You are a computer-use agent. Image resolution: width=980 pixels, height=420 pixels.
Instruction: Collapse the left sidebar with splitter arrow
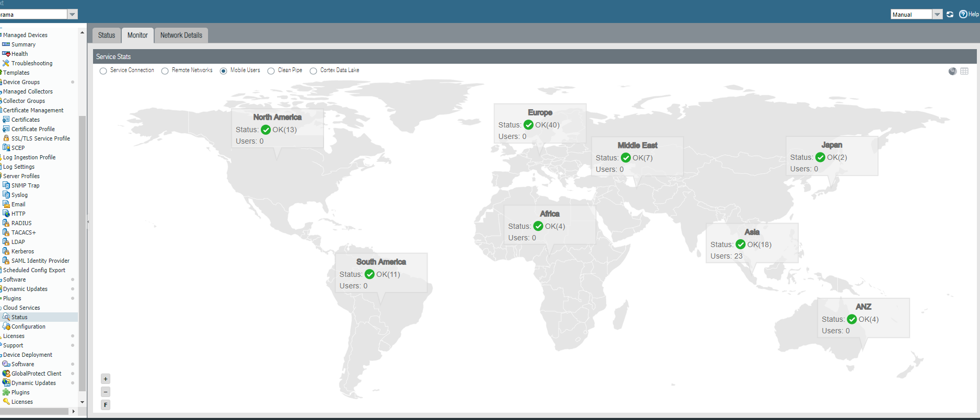(88, 222)
